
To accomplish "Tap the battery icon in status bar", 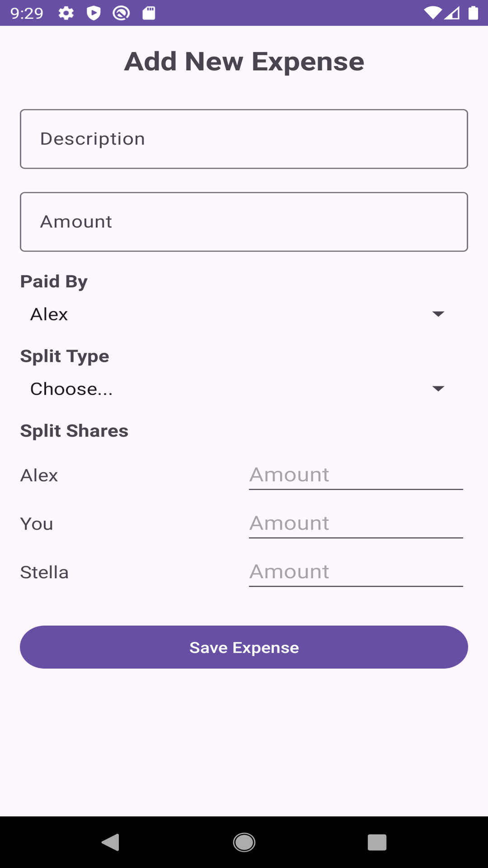I will click(473, 13).
